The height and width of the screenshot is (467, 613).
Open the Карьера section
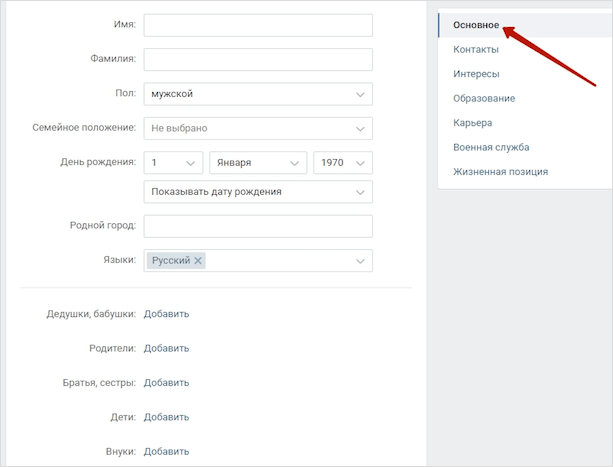pos(473,123)
